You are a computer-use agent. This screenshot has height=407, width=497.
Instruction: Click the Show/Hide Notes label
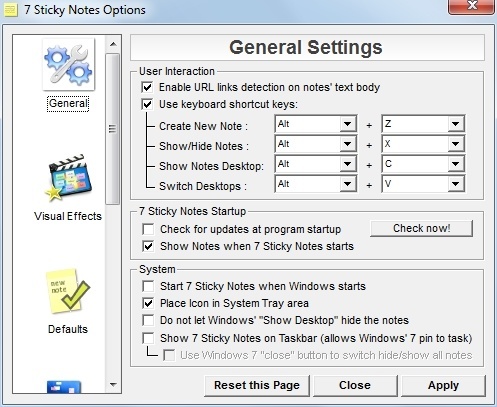tap(204, 146)
